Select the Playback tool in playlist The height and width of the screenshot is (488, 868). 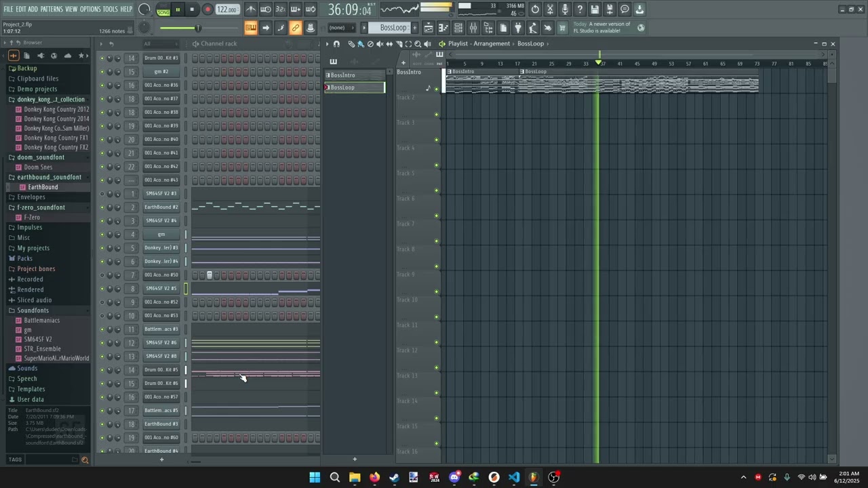tap(427, 44)
